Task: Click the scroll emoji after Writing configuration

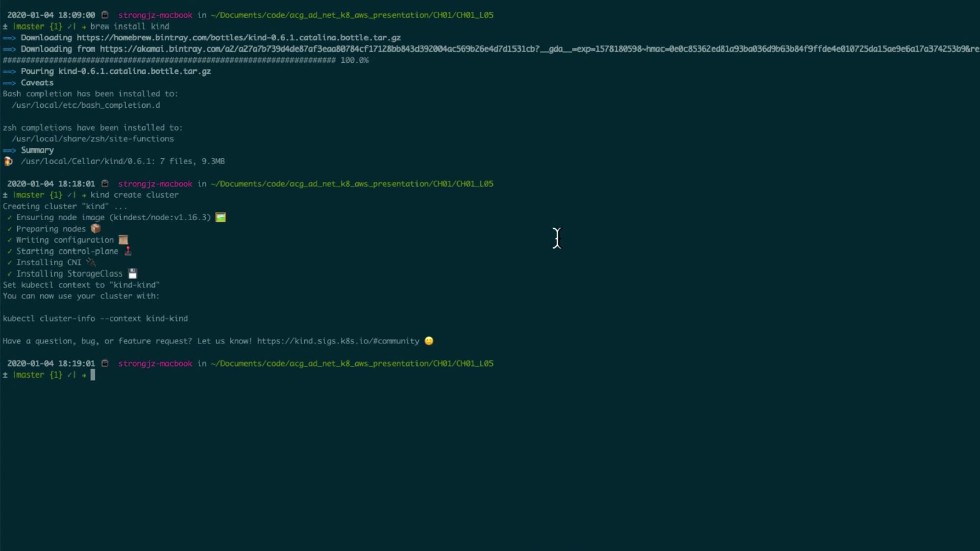Action: [123, 240]
